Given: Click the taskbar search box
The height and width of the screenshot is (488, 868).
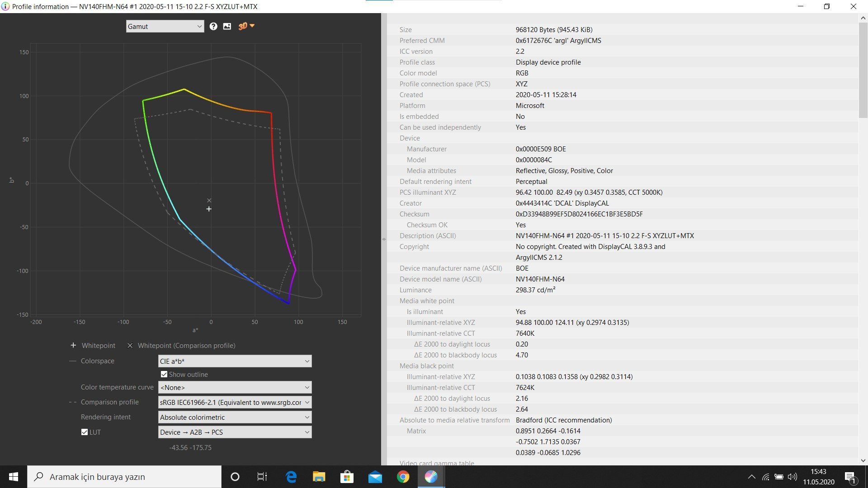Looking at the screenshot, I should (124, 477).
